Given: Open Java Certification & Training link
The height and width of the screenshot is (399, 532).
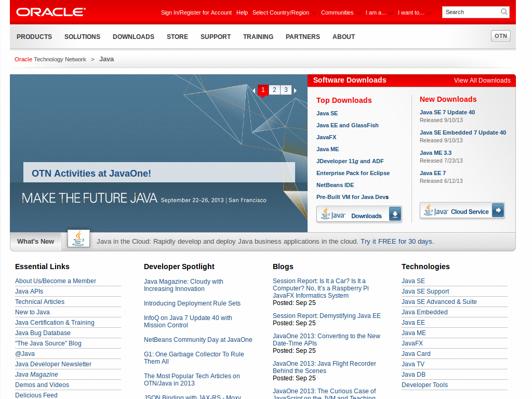Looking at the screenshot, I should 55,323.
